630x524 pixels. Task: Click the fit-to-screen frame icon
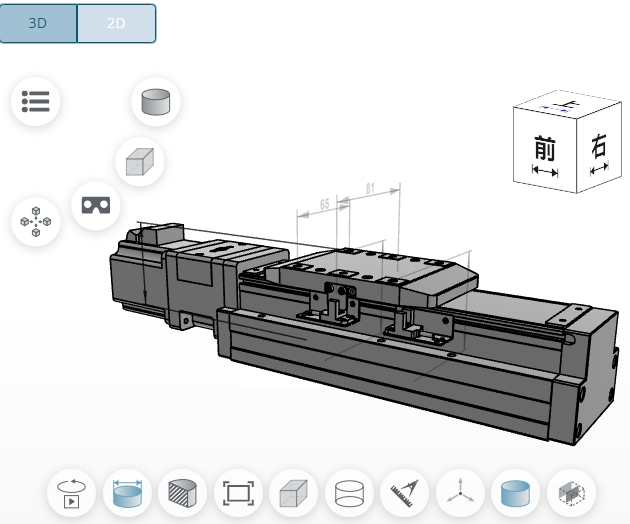tap(239, 493)
